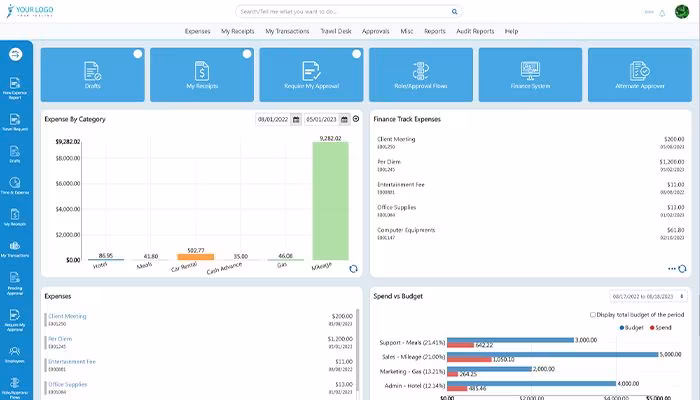Open Pending Approval sidebar item
Screen dimensions: 700x400
(15, 283)
